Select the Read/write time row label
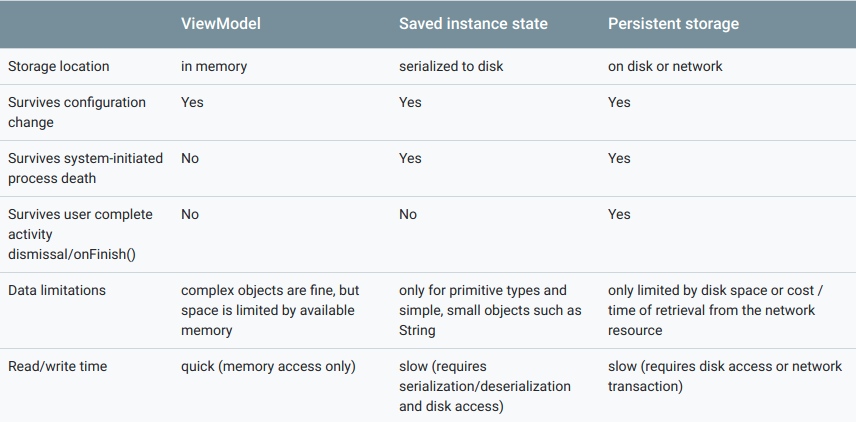 pos(57,366)
